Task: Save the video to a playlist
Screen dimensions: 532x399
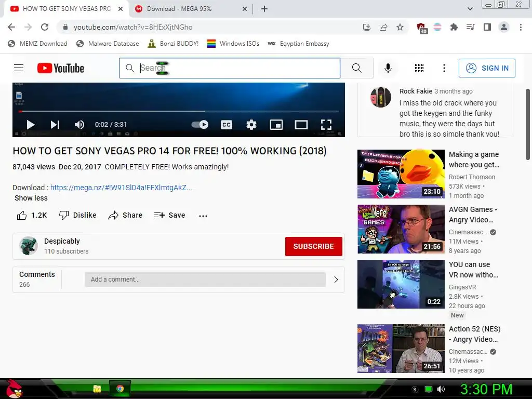Action: click(x=169, y=216)
